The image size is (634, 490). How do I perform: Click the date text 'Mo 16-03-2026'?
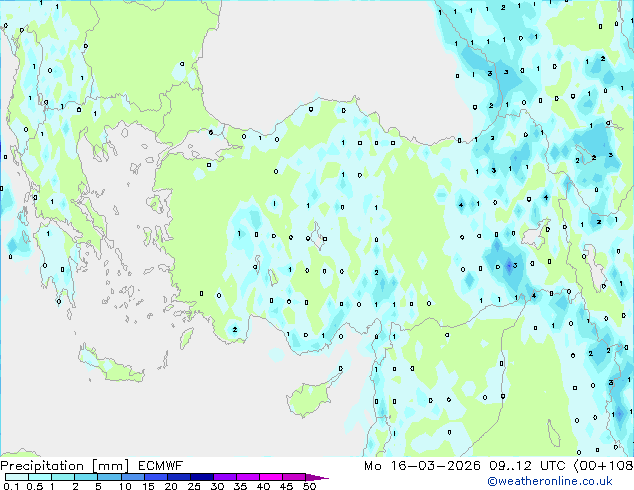point(422,466)
